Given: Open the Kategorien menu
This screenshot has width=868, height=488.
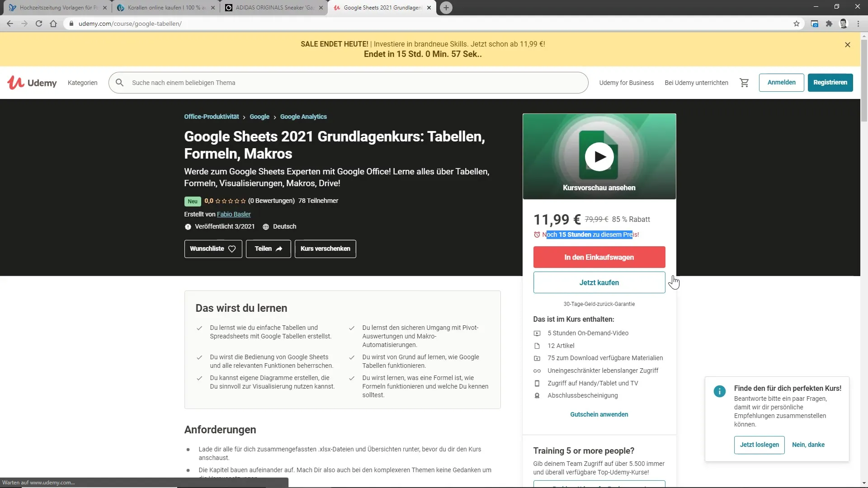Looking at the screenshot, I should click(x=82, y=83).
